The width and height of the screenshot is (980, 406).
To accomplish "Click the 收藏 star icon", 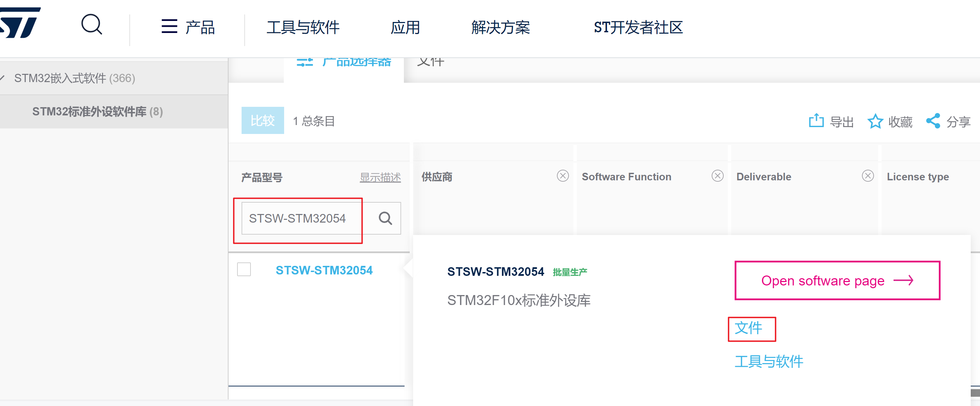I will click(x=875, y=122).
